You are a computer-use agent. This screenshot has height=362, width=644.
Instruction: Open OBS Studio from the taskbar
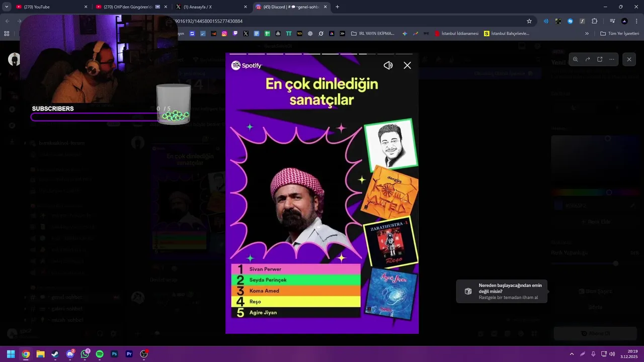coord(144,354)
